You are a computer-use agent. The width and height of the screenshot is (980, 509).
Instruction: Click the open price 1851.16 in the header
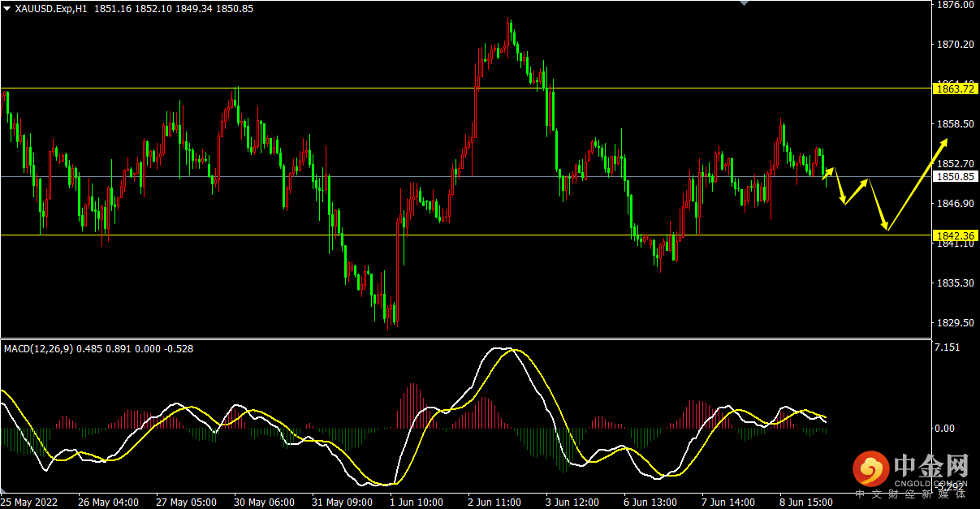point(113,8)
